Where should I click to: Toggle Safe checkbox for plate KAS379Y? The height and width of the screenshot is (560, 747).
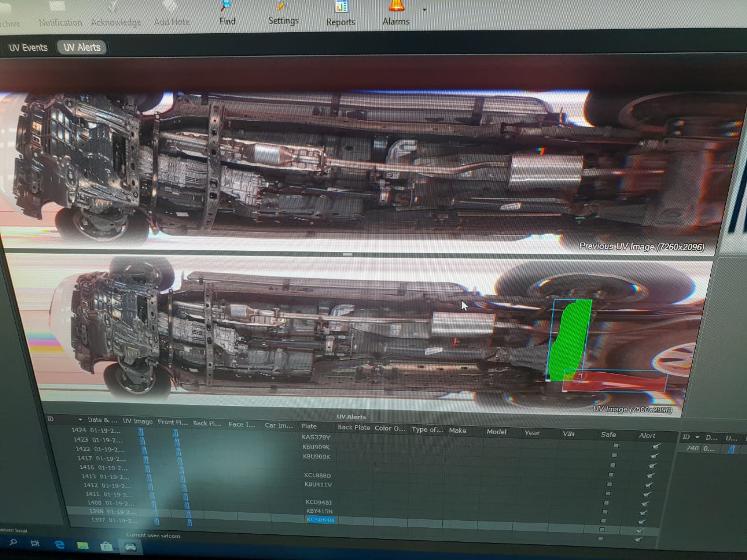[616, 446]
